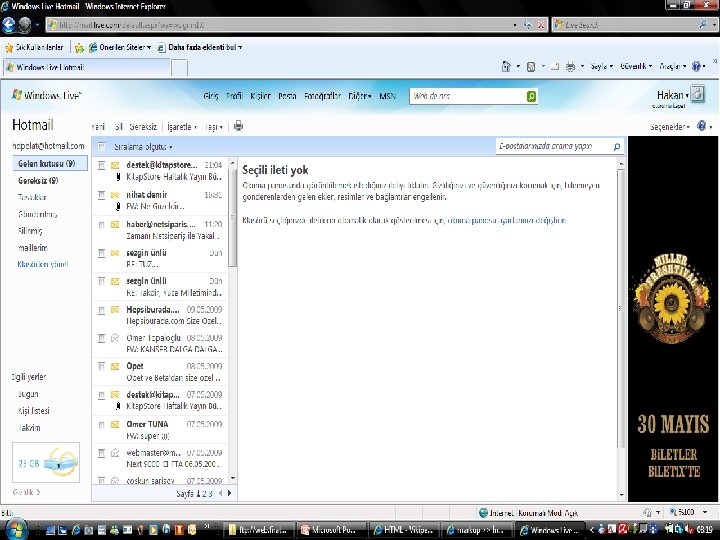The width and height of the screenshot is (720, 540).
Task: Check the webmaster message checkbox
Action: click(101, 453)
